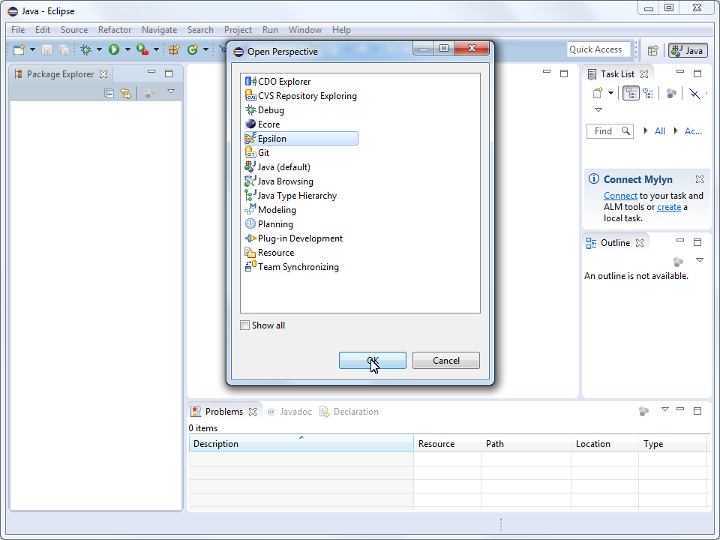The width and height of the screenshot is (720, 540).
Task: Open the Run button dropdown arrow
Action: click(x=127, y=49)
